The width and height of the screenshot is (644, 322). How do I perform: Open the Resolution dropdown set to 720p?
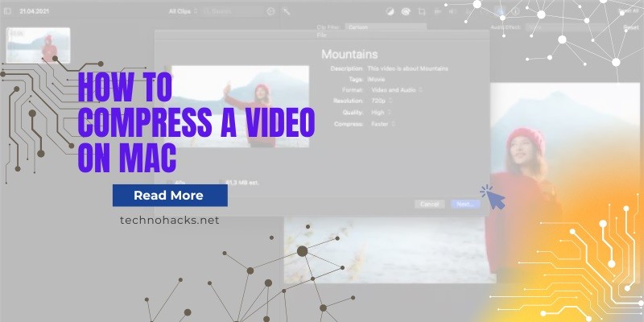(x=382, y=101)
